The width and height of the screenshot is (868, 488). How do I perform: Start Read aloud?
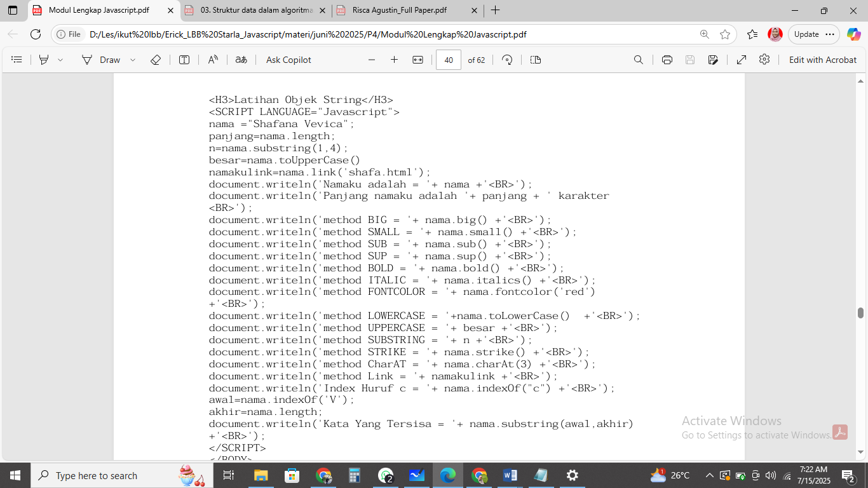pyautogui.click(x=213, y=60)
